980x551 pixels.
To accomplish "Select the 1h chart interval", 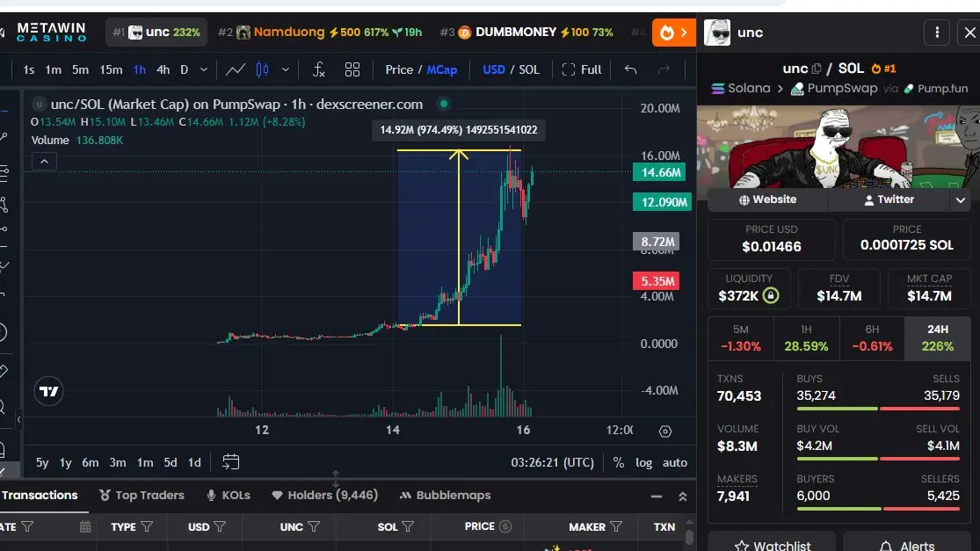I will (x=140, y=69).
